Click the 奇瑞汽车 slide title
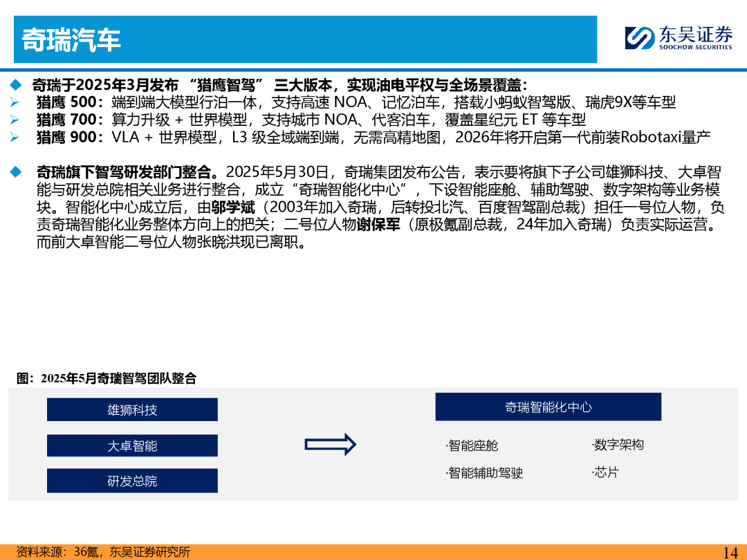 [x=71, y=39]
